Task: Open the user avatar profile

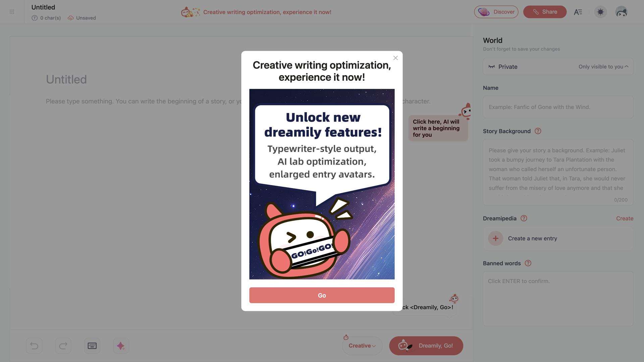Action: coord(621,12)
